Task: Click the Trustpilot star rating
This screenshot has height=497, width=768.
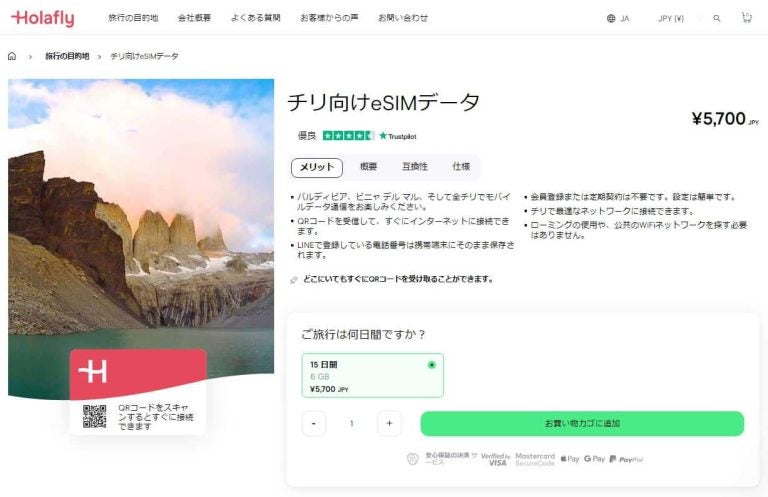Action: point(348,136)
